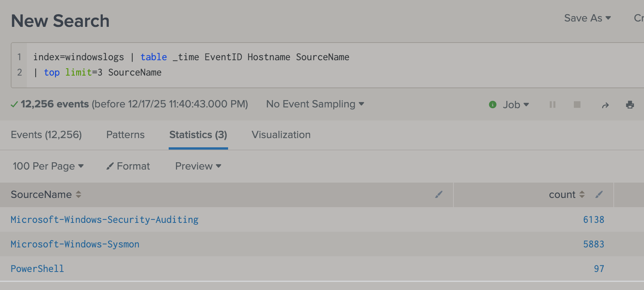
Task: Click the print results icon
Action: click(x=630, y=105)
